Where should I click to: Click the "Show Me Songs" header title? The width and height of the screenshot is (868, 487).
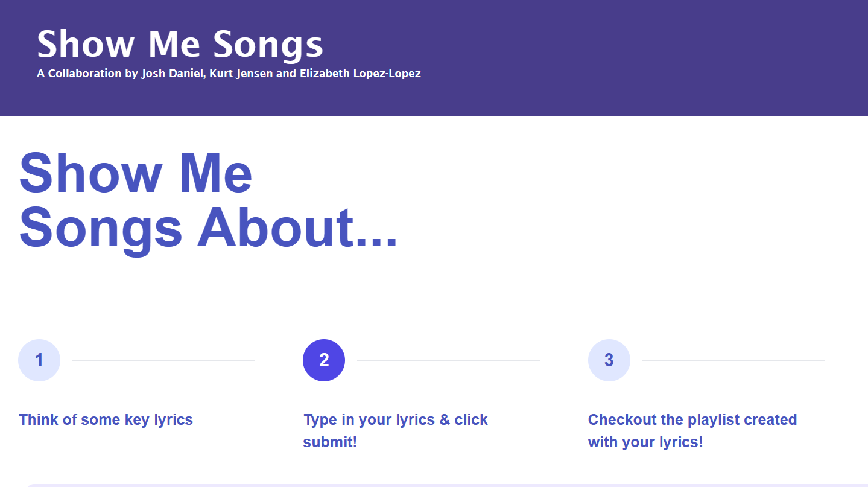[180, 44]
